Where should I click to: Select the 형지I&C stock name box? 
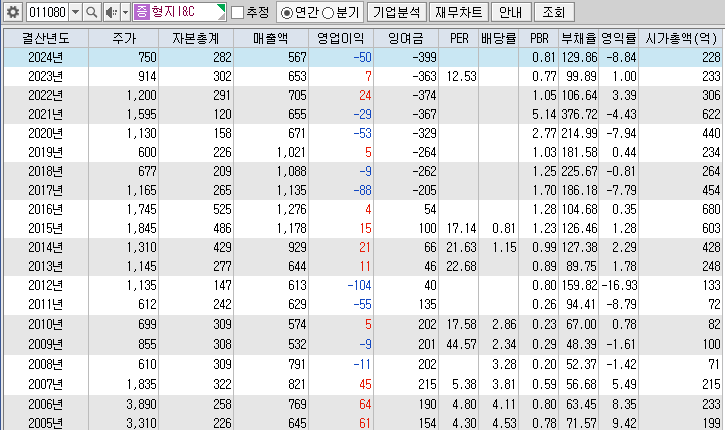coord(179,12)
